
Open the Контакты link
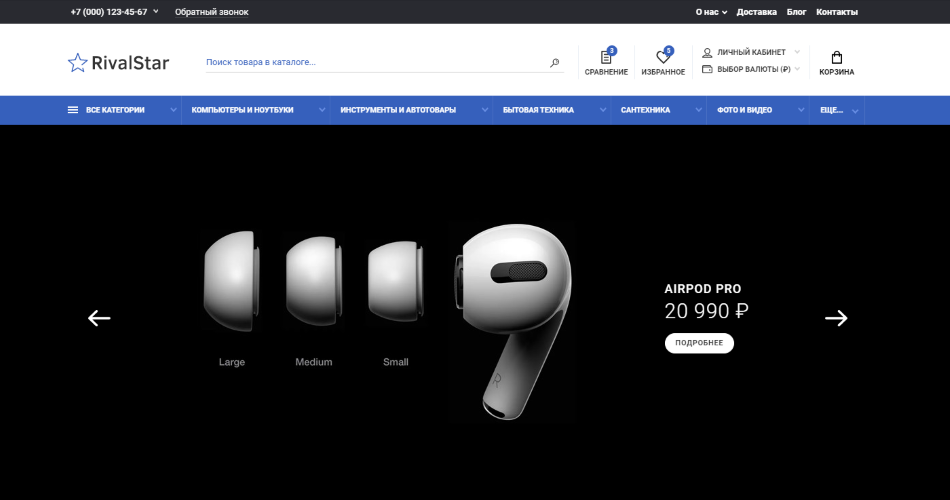pos(837,12)
